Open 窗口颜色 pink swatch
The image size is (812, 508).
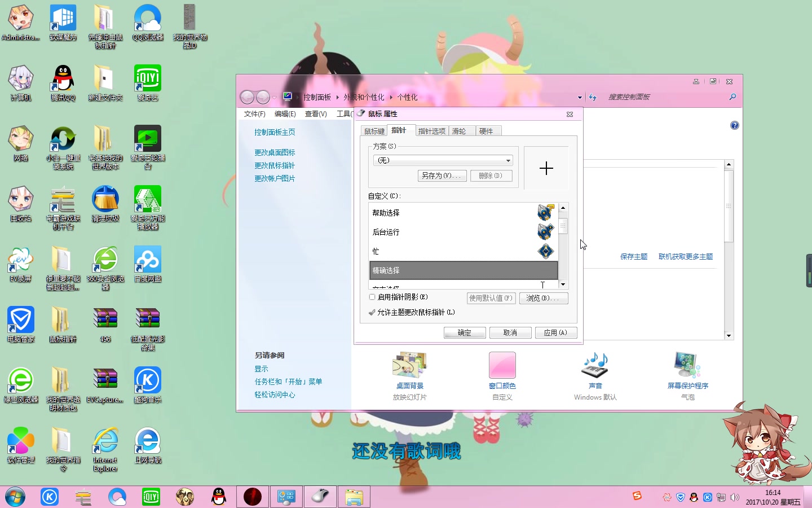(502, 365)
